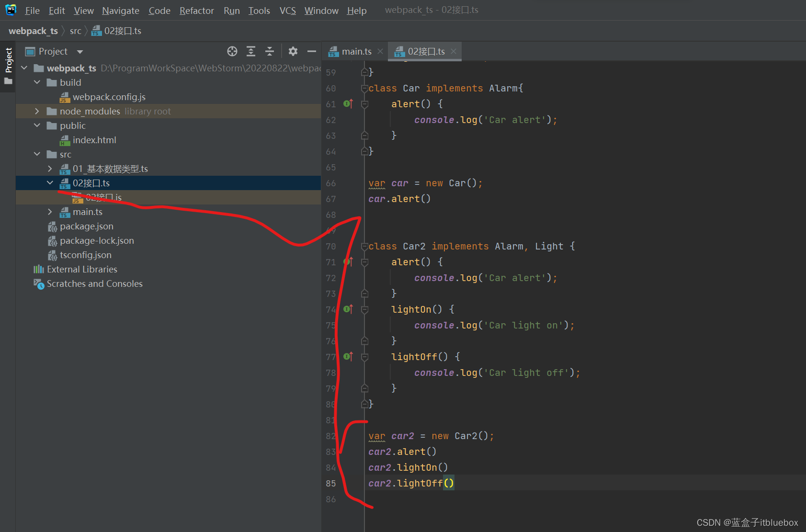Click the Project panel title label
Screen dimensions: 806x532
click(x=53, y=52)
